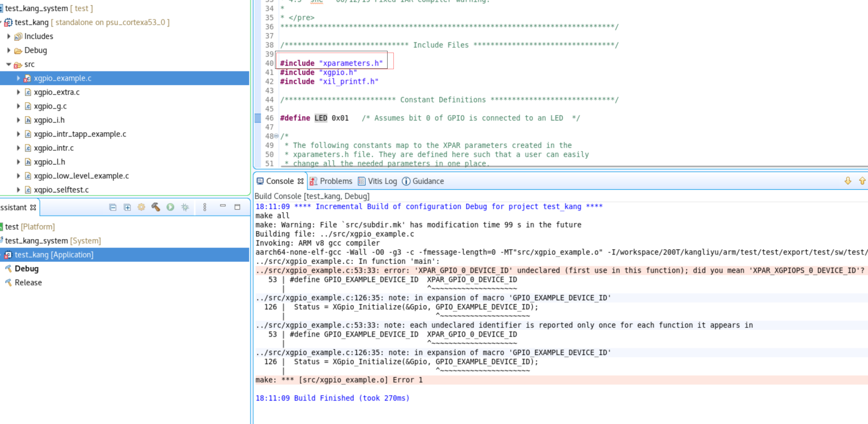Collapse the comment fold at line 48
The image size is (868, 424).
point(276,136)
